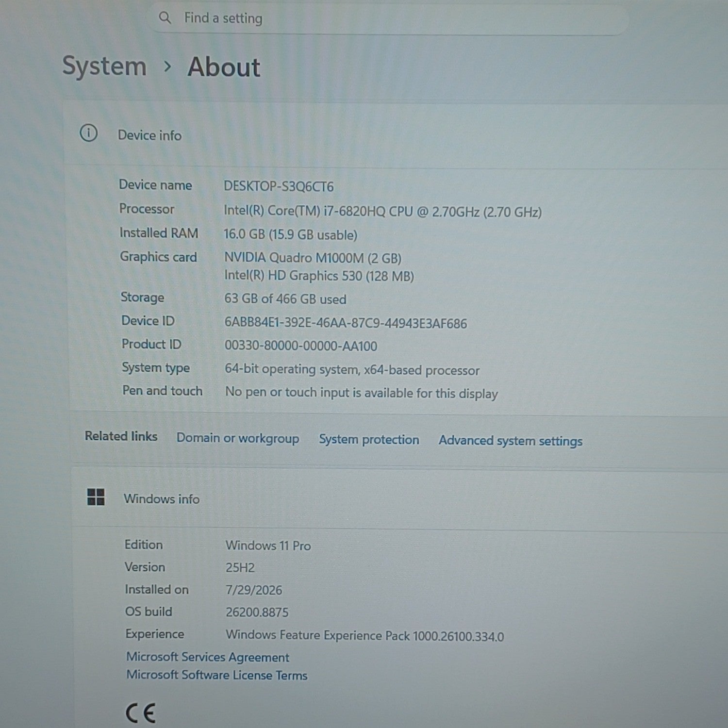This screenshot has height=728, width=728.
Task: Select the 63 GB of 466 GB used storage value
Action: tap(285, 299)
